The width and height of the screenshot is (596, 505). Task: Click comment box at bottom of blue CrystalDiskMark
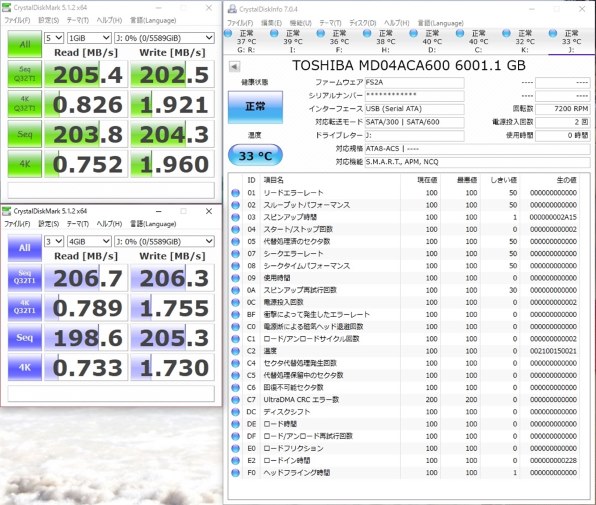coord(111,393)
